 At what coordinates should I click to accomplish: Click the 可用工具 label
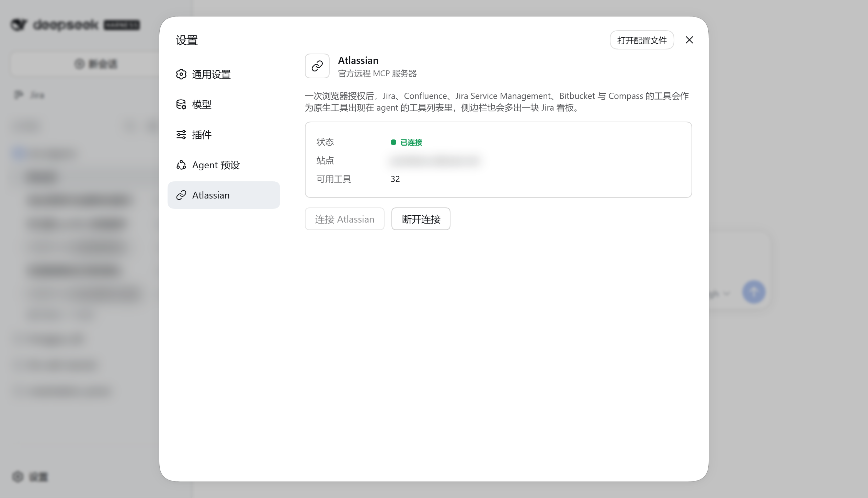(334, 179)
